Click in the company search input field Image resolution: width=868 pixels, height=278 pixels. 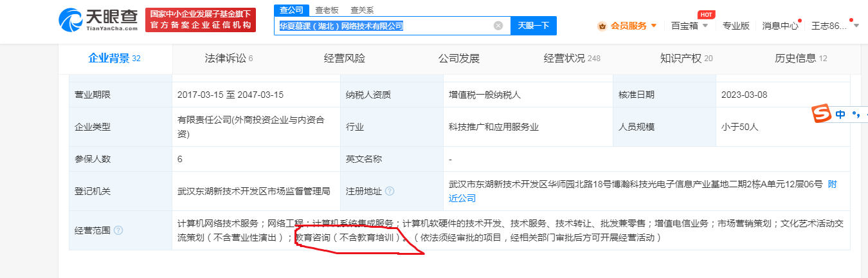[386, 26]
